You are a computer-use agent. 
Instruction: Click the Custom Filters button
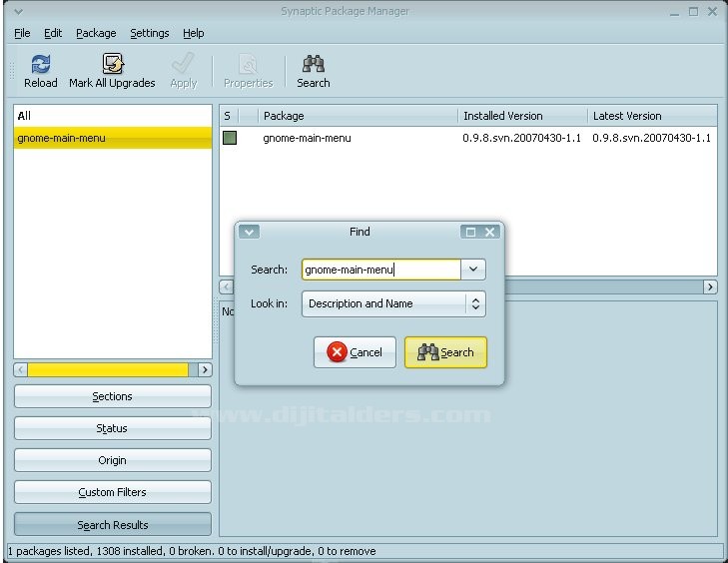pos(113,492)
